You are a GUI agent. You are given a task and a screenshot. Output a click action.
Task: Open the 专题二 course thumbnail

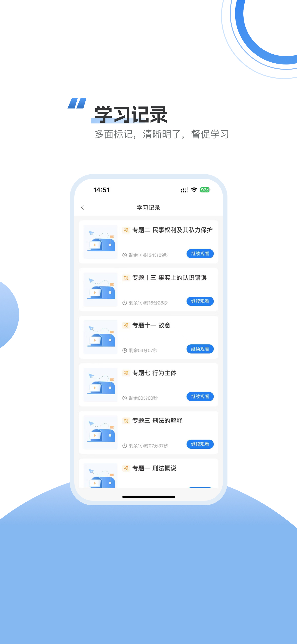point(101,242)
